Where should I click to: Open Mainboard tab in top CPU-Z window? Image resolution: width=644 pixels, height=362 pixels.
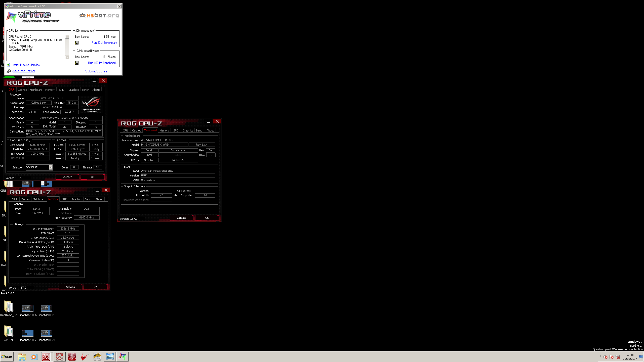click(x=36, y=90)
